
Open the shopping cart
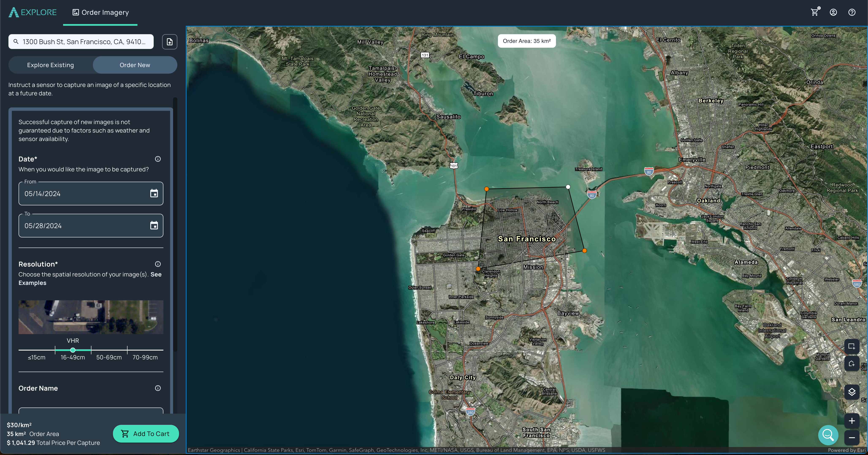coord(814,12)
